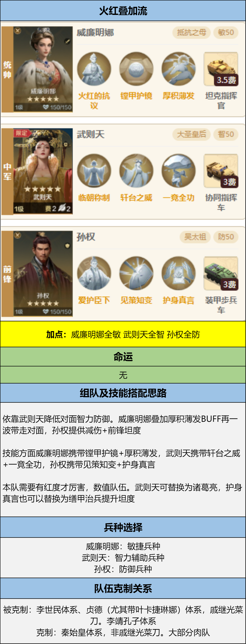Choose the 轩台之威 skill icon
The height and width of the screenshot is (644, 246).
click(x=136, y=171)
